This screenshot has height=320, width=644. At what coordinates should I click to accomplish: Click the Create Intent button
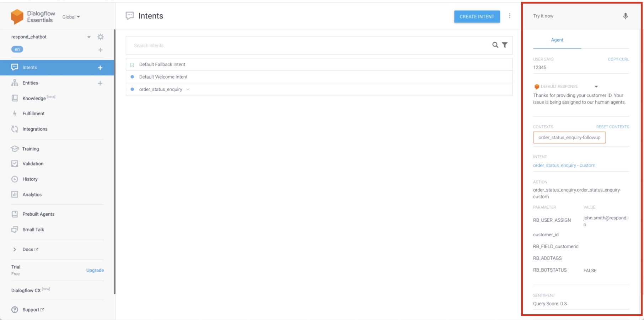click(477, 16)
